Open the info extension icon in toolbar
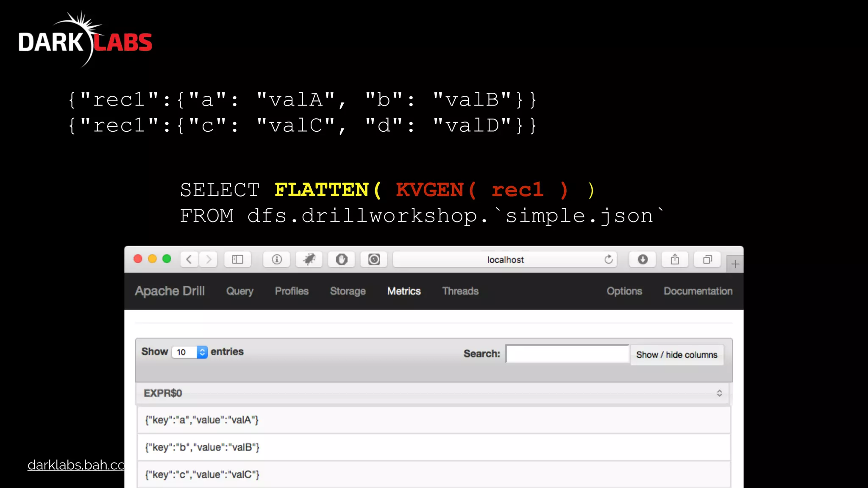868x488 pixels. click(277, 259)
